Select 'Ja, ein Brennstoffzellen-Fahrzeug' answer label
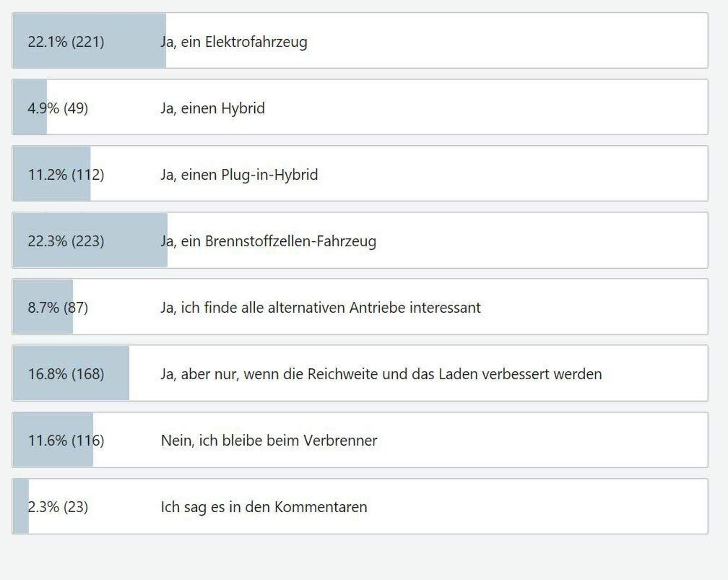 coord(268,241)
